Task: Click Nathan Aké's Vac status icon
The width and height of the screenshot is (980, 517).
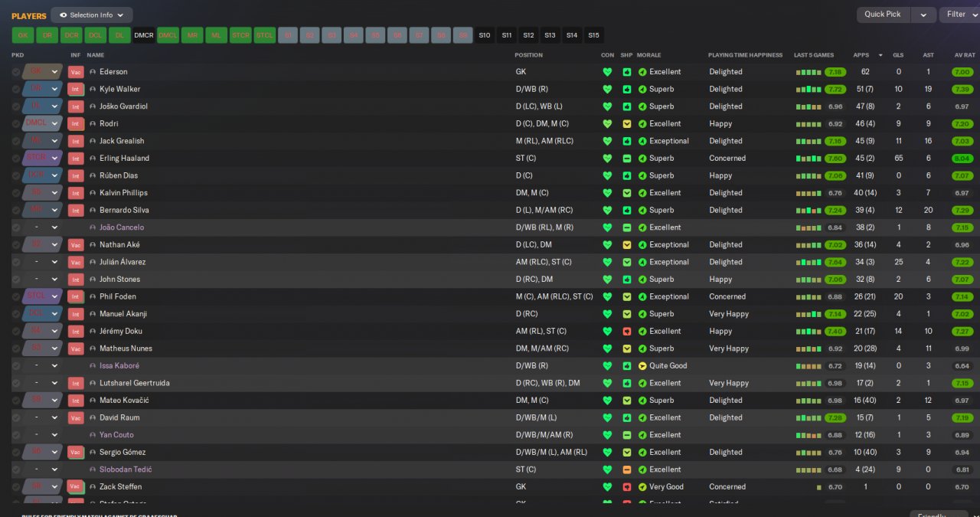Action: tap(75, 245)
